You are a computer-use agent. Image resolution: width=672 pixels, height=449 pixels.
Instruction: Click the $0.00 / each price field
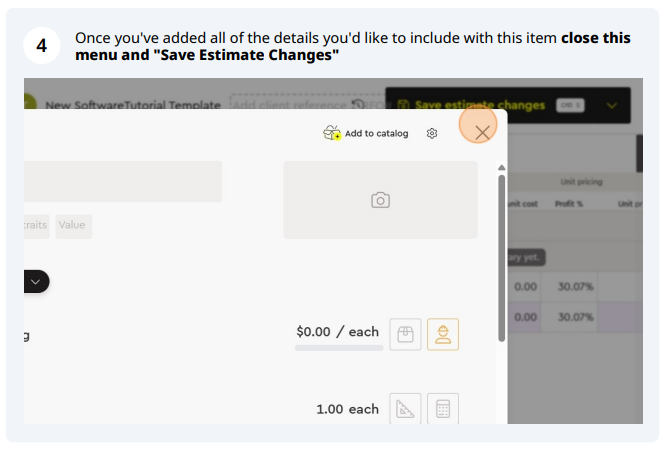pos(338,332)
